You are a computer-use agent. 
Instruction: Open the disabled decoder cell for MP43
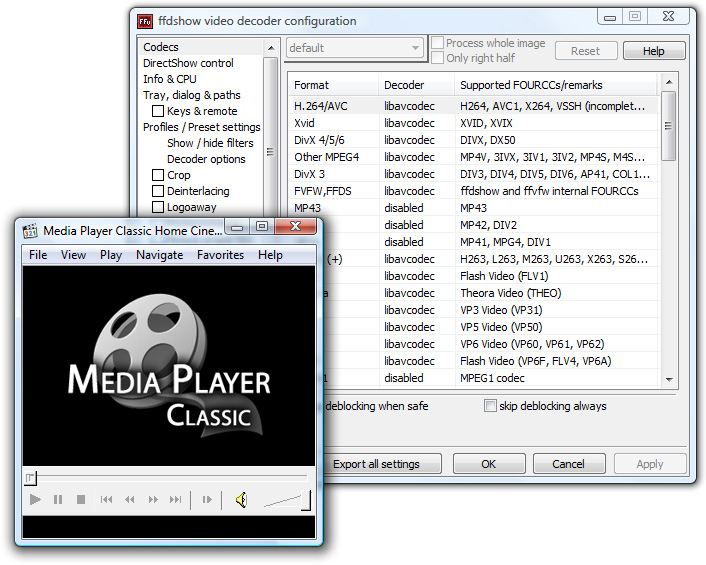(x=417, y=208)
